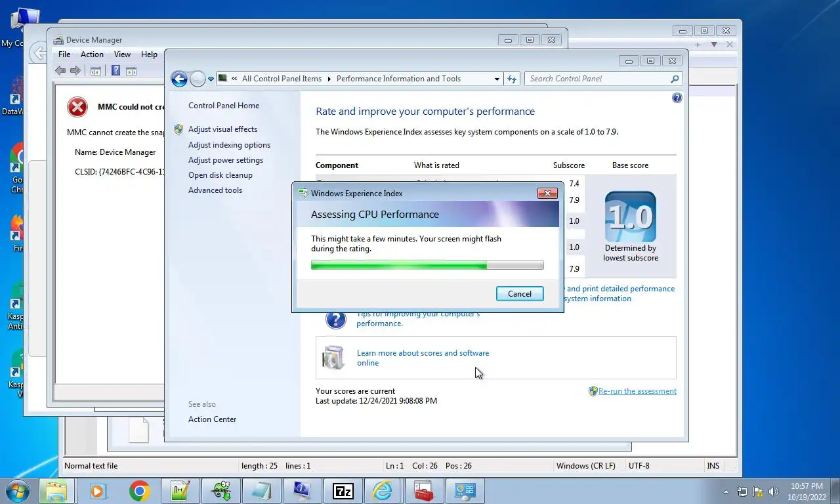
Task: Open Action Center under See also
Action: pyautogui.click(x=212, y=419)
